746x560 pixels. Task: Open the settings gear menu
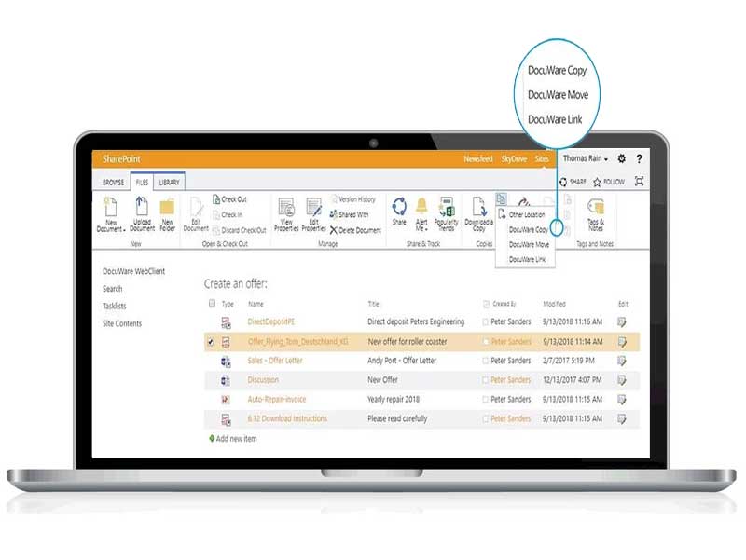[621, 158]
